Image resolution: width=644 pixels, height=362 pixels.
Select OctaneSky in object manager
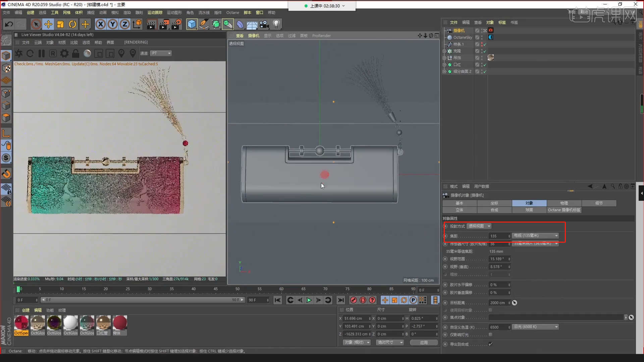coord(463,37)
